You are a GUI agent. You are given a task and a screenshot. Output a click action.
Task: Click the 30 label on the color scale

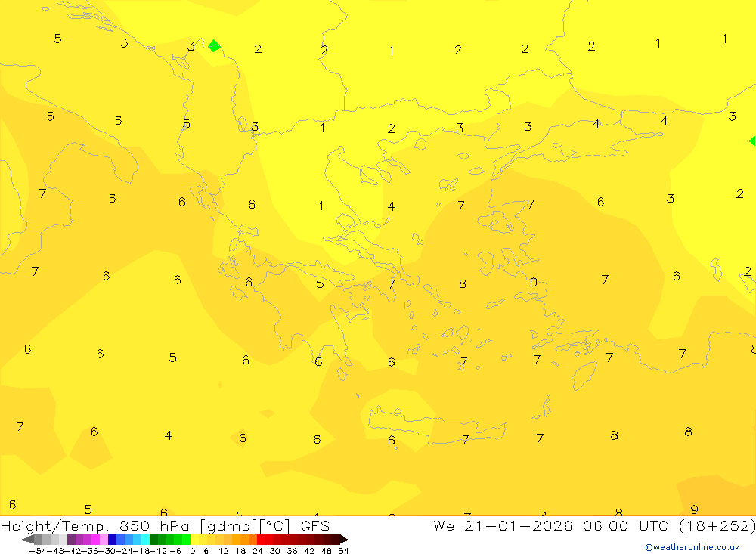[x=275, y=551]
